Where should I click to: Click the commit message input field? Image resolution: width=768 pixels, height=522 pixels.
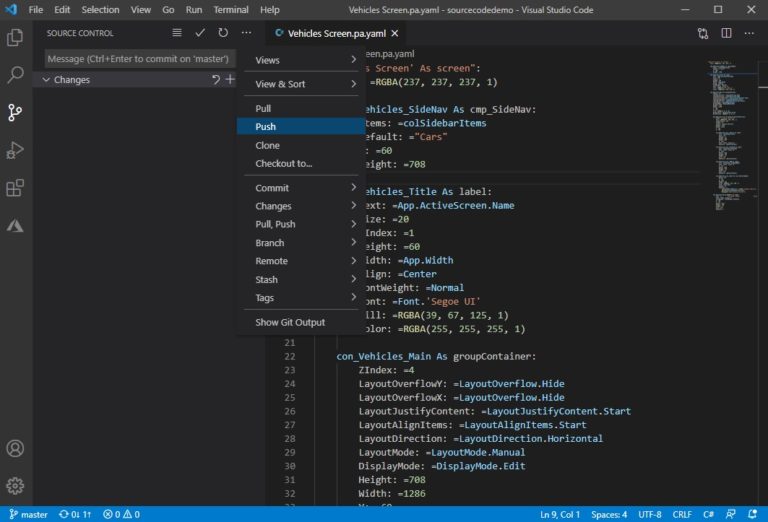point(138,59)
